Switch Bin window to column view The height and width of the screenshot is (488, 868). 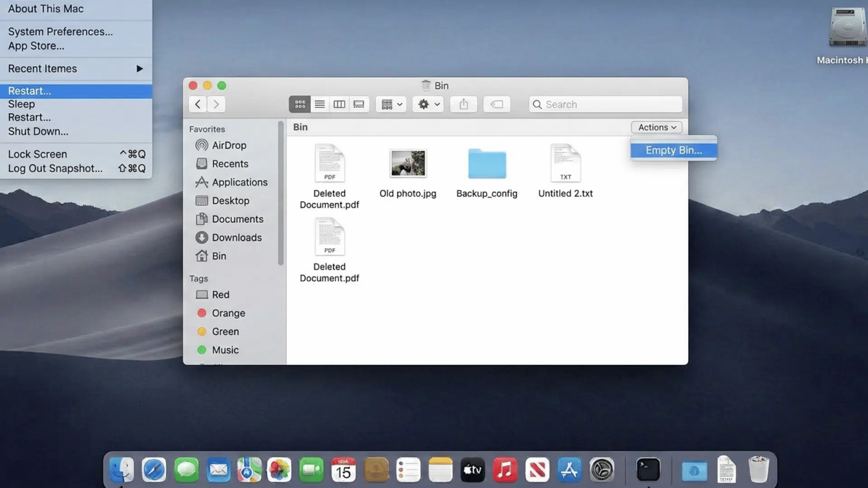click(339, 104)
